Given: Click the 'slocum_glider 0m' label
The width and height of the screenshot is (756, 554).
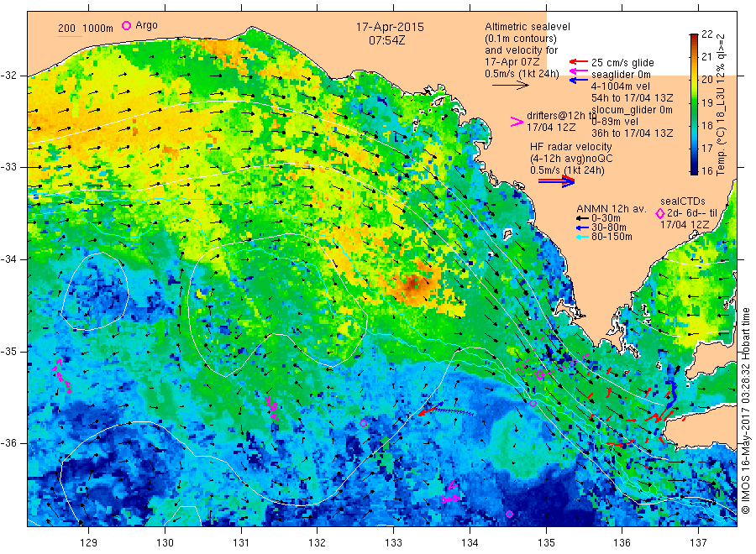Looking at the screenshot, I should point(632,110).
